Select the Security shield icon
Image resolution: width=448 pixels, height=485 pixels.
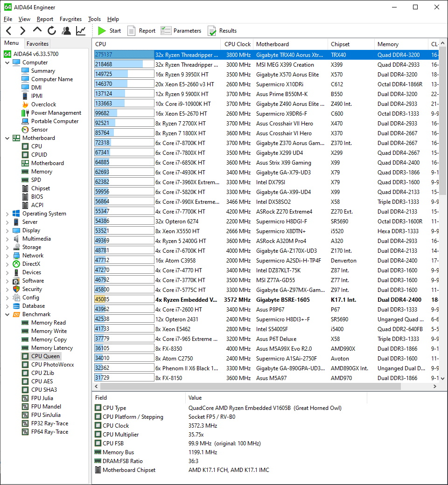click(16, 289)
